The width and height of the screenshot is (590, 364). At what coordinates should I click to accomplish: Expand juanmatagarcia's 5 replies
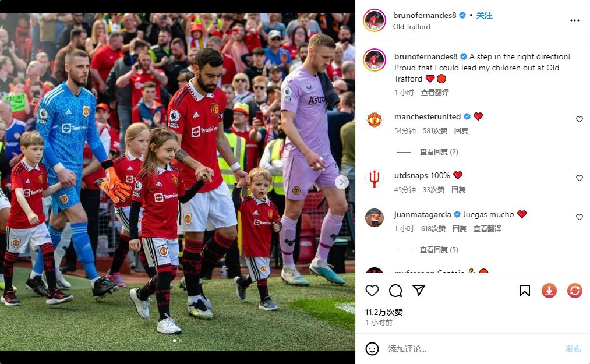pyautogui.click(x=439, y=250)
